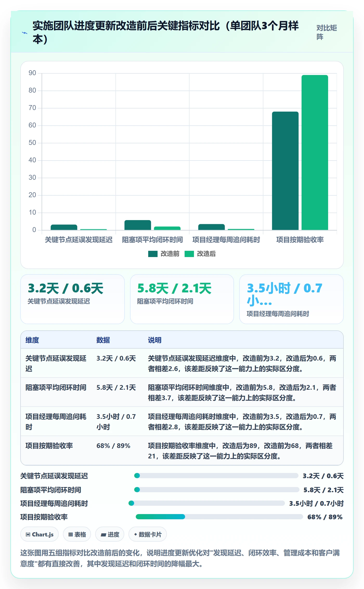Select the table row label 项目按期验收率
Image resolution: width=364 pixels, height=589 pixels.
[49, 446]
